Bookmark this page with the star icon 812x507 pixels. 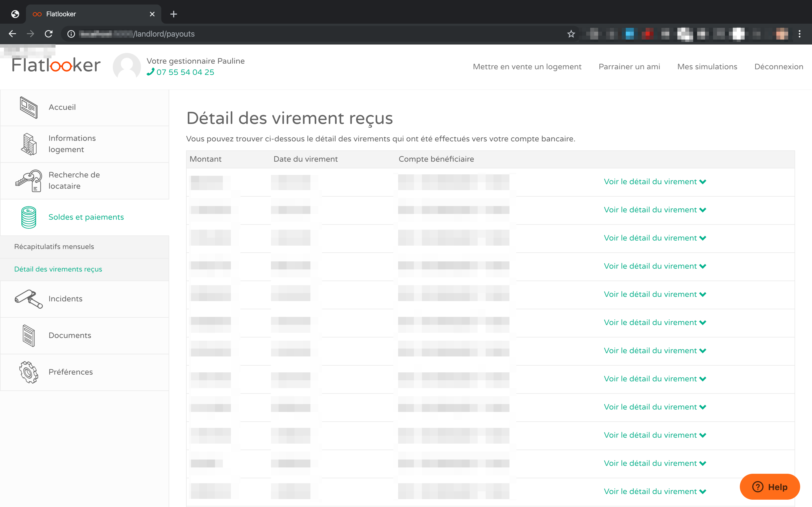click(x=571, y=34)
